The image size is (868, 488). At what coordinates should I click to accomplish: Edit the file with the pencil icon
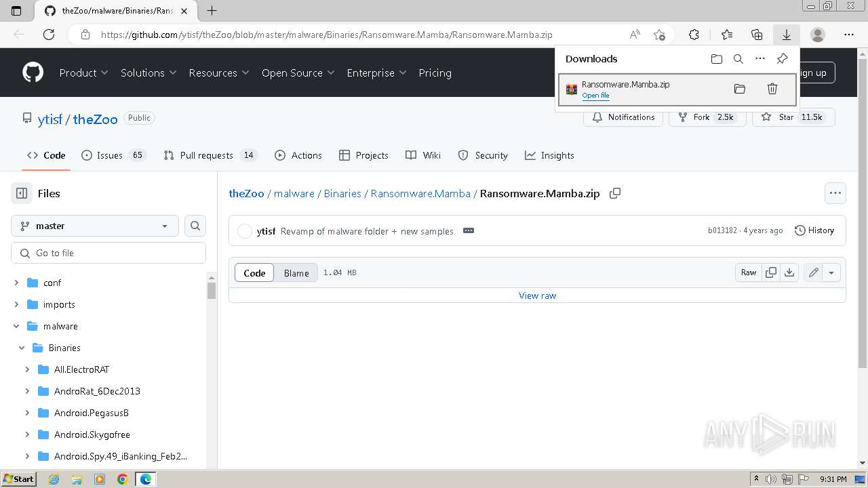pos(814,272)
